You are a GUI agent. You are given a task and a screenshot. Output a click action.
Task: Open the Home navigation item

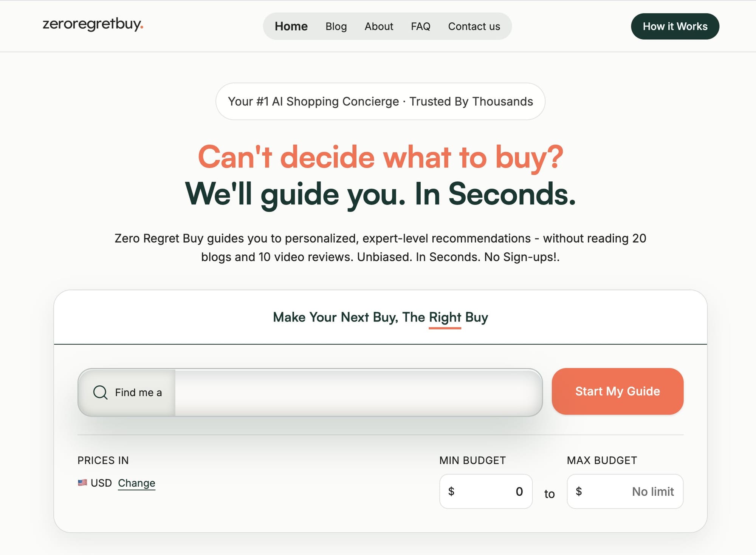291,26
